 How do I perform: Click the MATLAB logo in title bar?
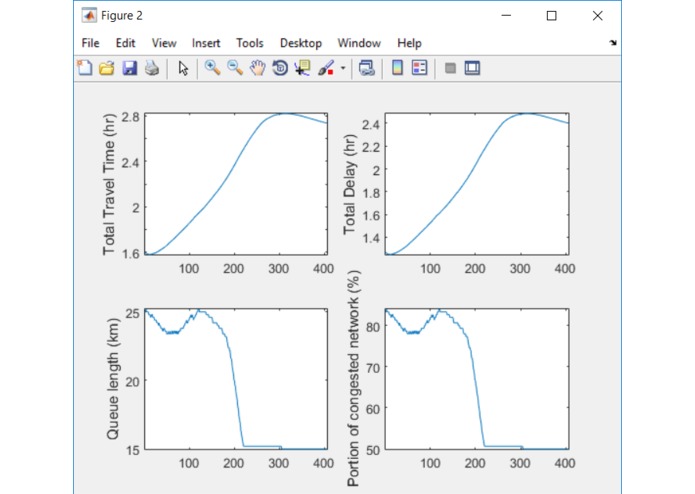(x=89, y=16)
